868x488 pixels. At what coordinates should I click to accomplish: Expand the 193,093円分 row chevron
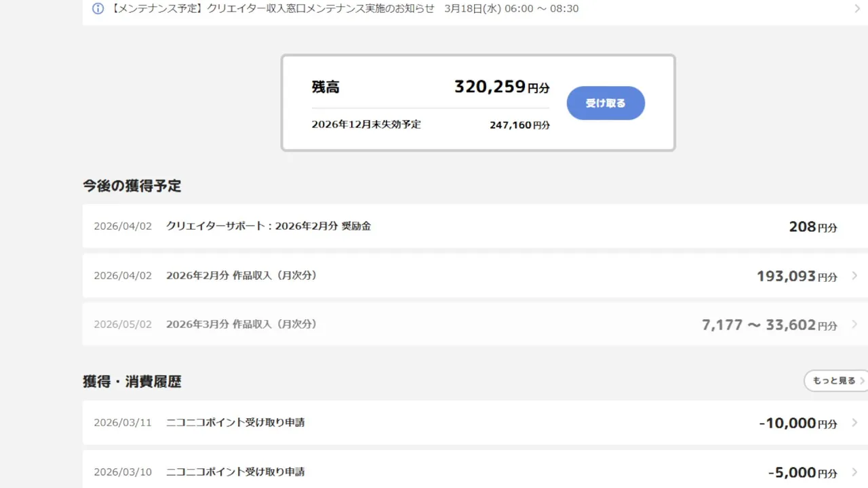click(854, 276)
